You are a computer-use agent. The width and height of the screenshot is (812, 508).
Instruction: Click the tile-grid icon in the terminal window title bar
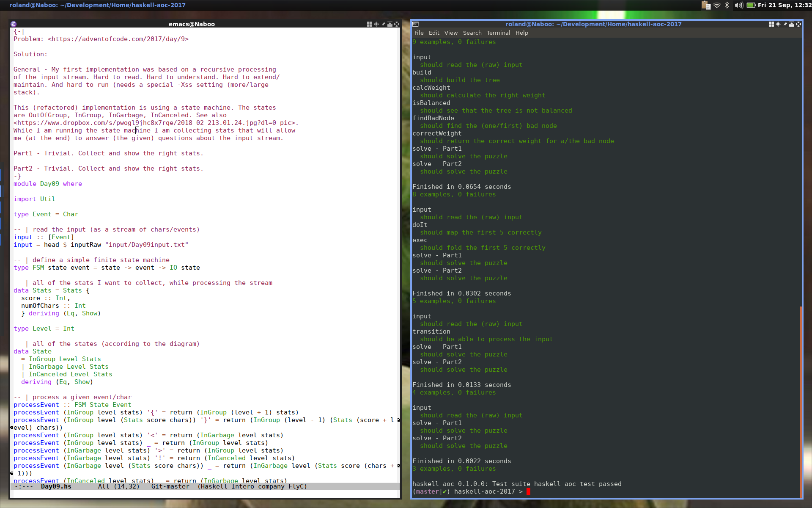[x=771, y=24]
